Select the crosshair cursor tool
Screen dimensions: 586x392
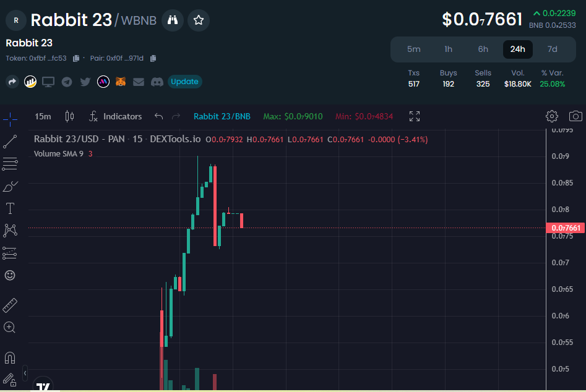[10, 119]
